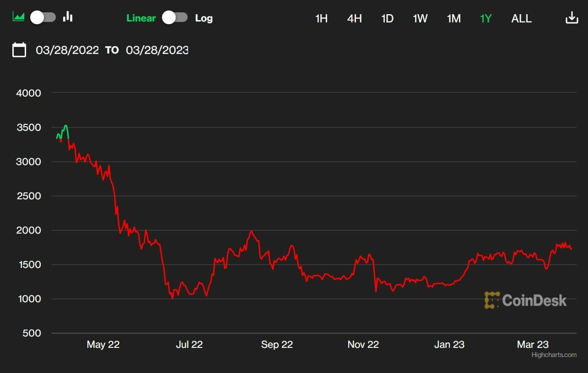588x373 pixels.
Task: Edit the start date 03/28/2022
Action: click(x=67, y=50)
